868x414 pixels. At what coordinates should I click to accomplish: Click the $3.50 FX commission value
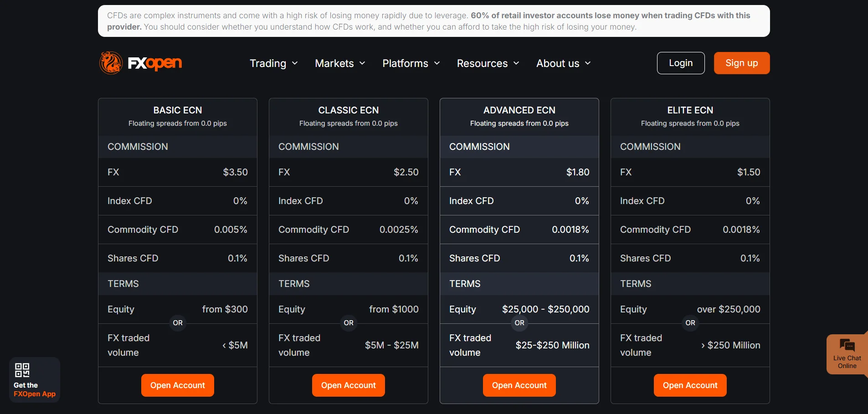click(x=235, y=172)
